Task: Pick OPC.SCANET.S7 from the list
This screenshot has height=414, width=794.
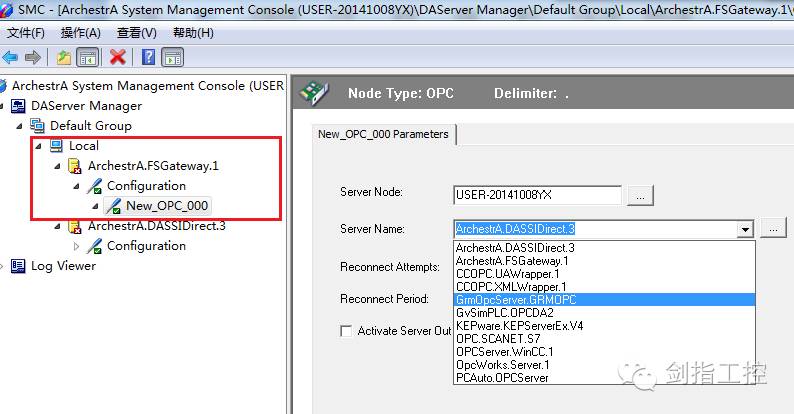Action: tap(604, 339)
